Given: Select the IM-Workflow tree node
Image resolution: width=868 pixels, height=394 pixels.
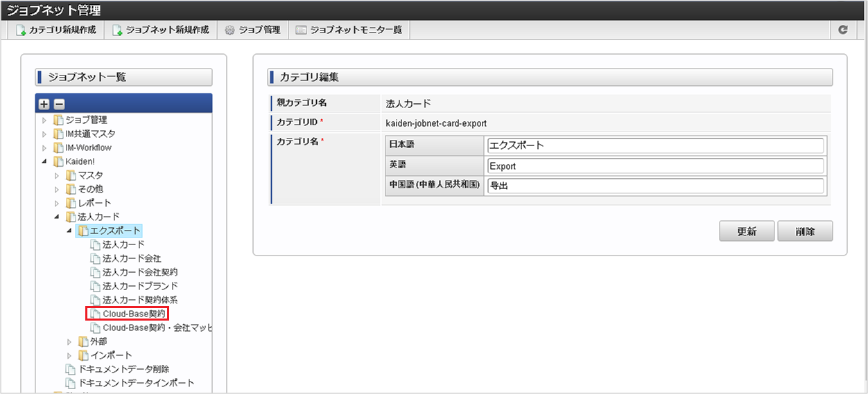Looking at the screenshot, I should click(x=88, y=147).
